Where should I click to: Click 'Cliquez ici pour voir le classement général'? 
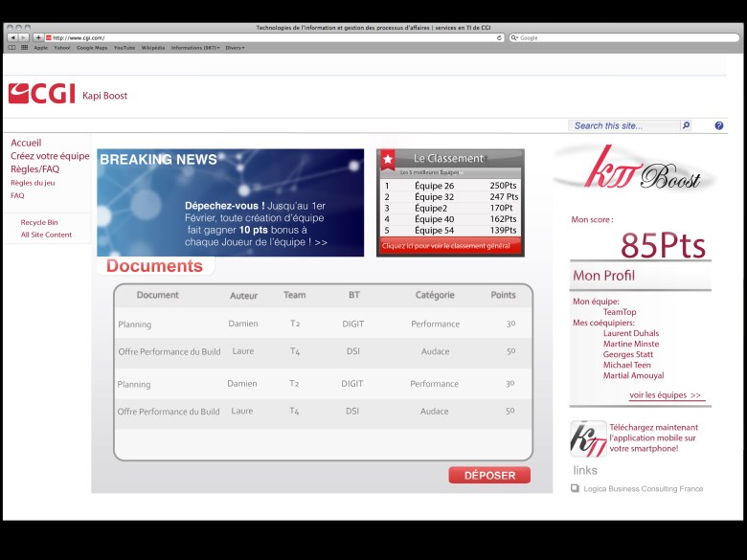tap(446, 246)
